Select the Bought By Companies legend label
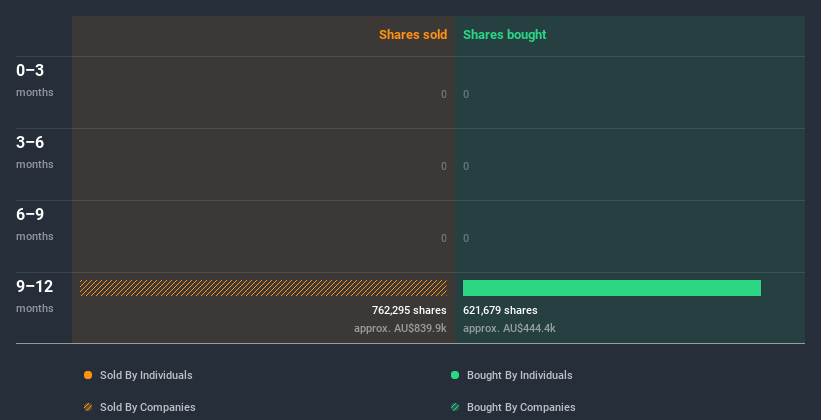 coord(521,407)
